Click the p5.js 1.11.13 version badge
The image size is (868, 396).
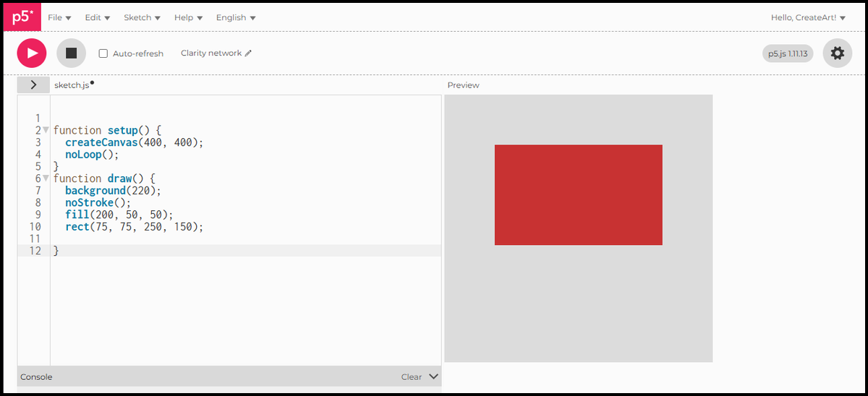pos(788,53)
